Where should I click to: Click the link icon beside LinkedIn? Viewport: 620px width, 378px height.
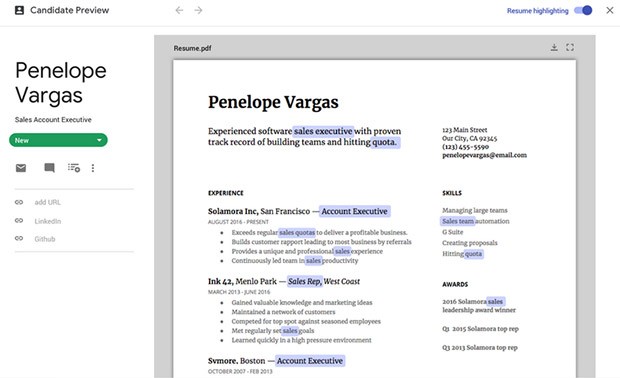coord(19,220)
